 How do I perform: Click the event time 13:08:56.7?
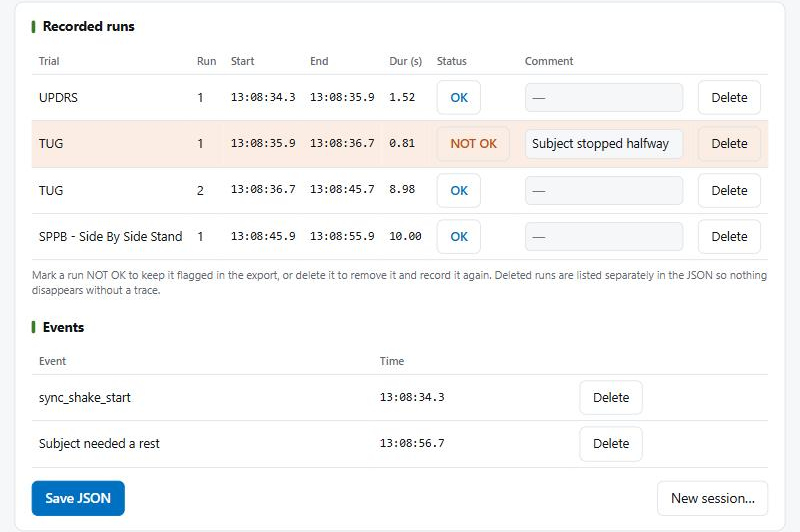click(x=412, y=443)
